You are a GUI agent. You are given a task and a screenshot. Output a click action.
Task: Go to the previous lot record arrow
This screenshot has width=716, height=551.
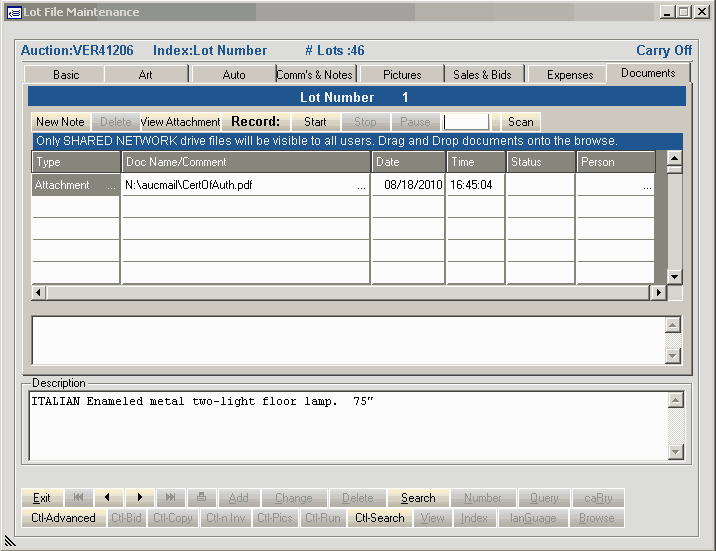pos(107,498)
